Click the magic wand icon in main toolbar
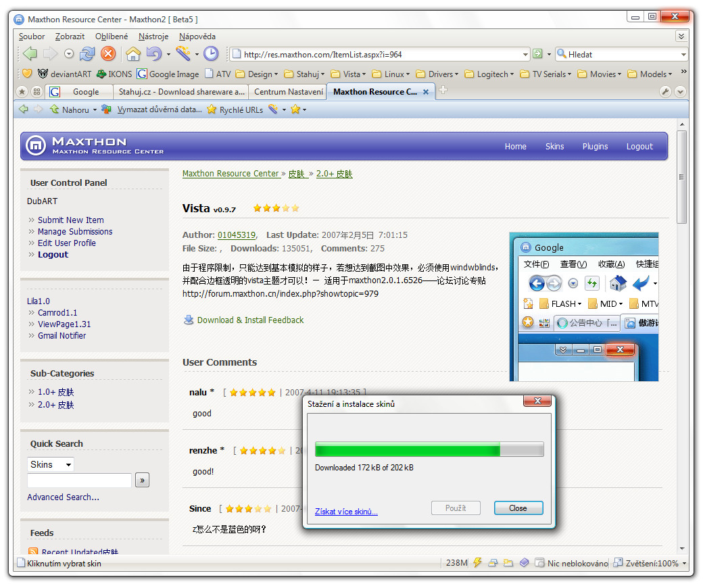Viewport: 703px width, 588px height. (x=183, y=54)
